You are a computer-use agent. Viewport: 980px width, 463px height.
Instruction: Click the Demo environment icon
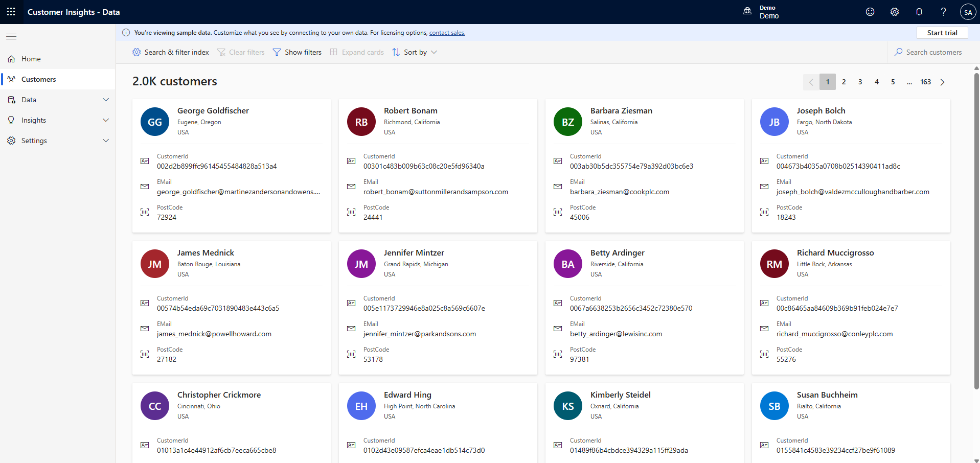pos(747,11)
